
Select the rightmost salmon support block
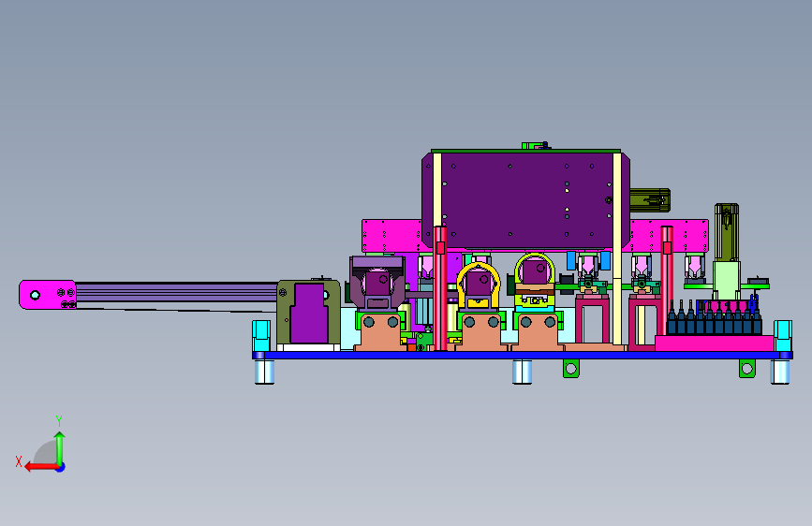(x=538, y=332)
